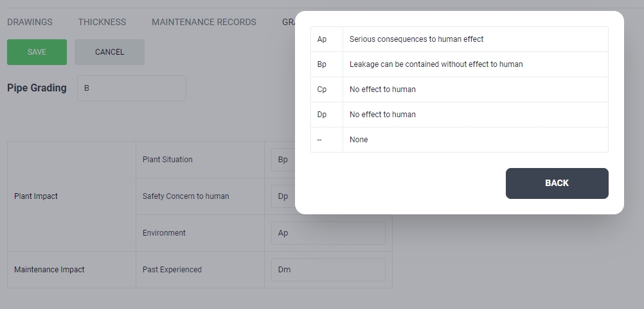The height and width of the screenshot is (309, 644).
Task: Select the partially hidden GRA tab
Action: [288, 22]
